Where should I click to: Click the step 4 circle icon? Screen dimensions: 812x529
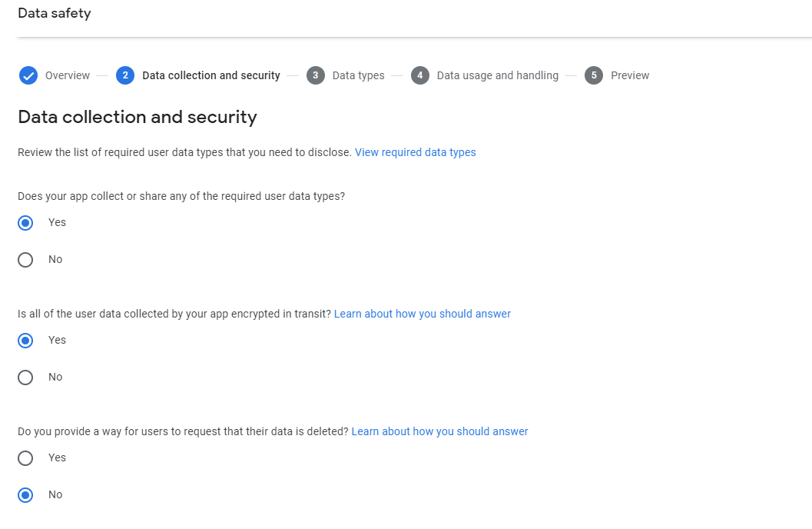(x=420, y=75)
